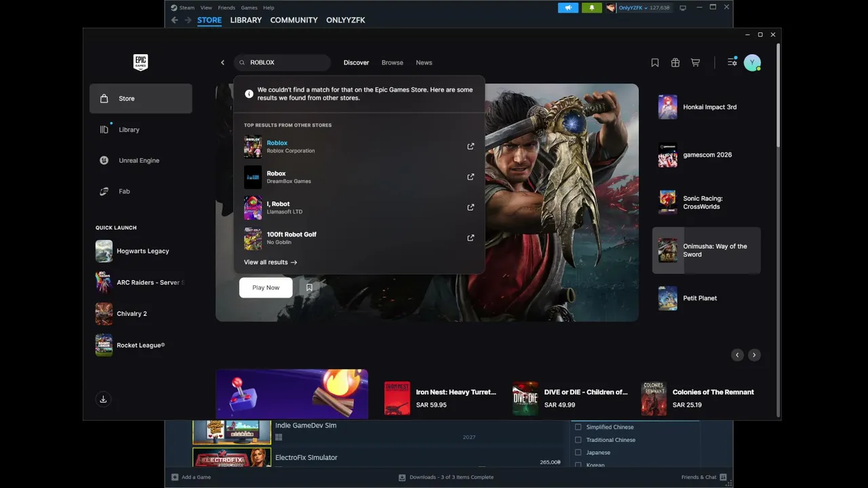Select Store in the Epic sidebar

(141, 98)
